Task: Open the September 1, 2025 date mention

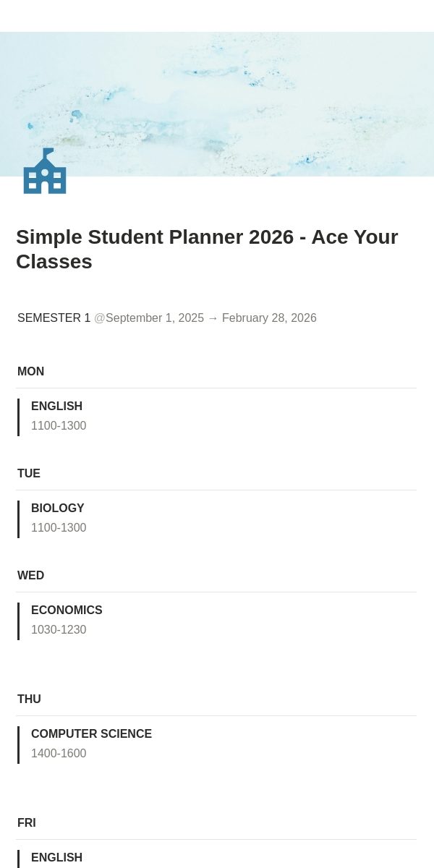Action: point(149,318)
